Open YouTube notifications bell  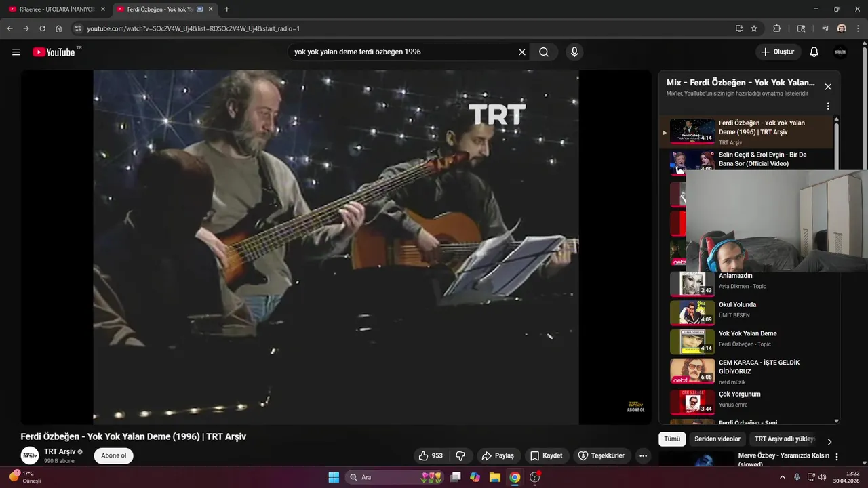tap(814, 52)
